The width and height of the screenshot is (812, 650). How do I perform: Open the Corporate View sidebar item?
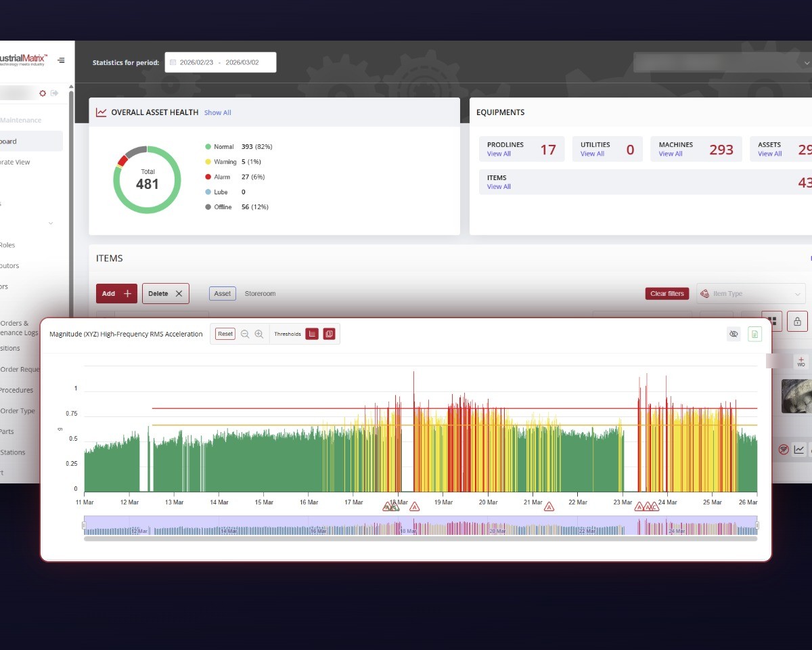click(x=15, y=162)
